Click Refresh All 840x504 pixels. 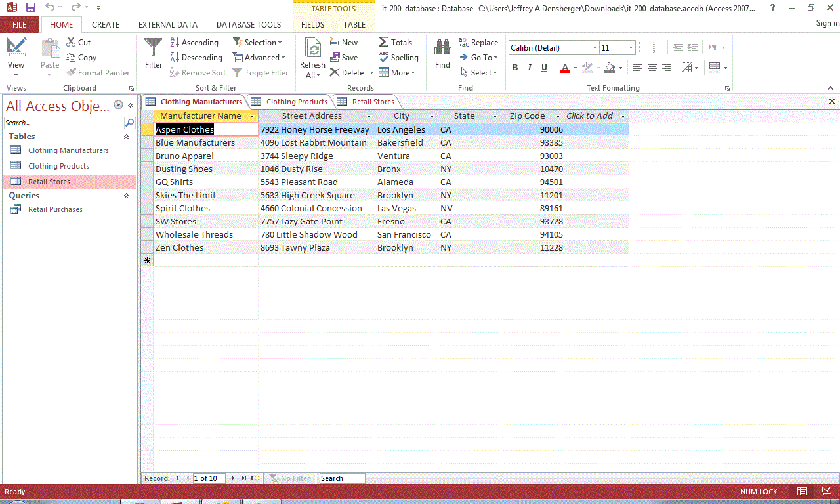(312, 56)
